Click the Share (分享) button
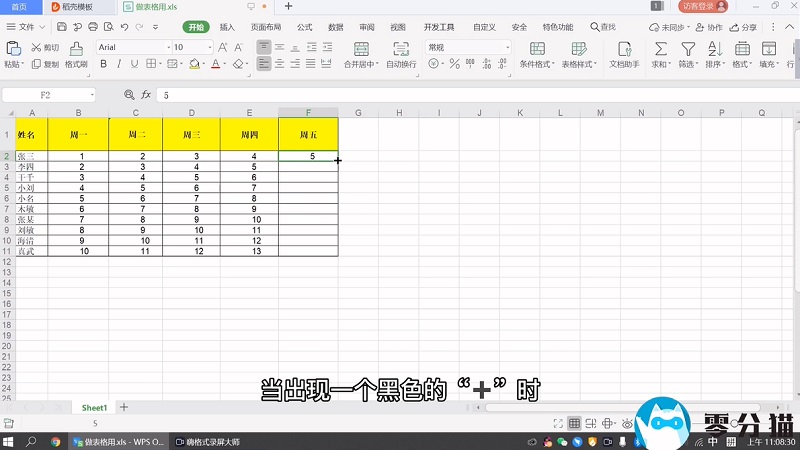Screen dimensions: 800x450 [x=744, y=27]
